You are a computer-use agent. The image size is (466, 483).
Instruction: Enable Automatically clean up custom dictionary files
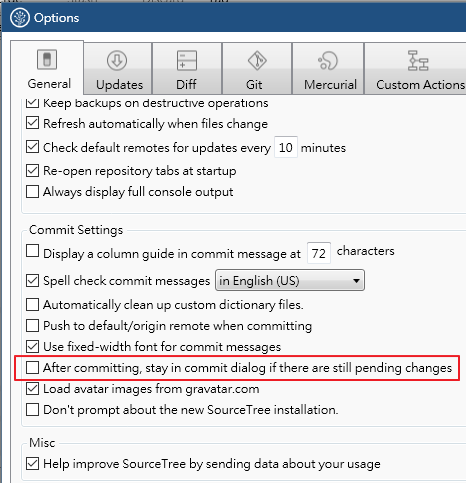pyautogui.click(x=32, y=304)
